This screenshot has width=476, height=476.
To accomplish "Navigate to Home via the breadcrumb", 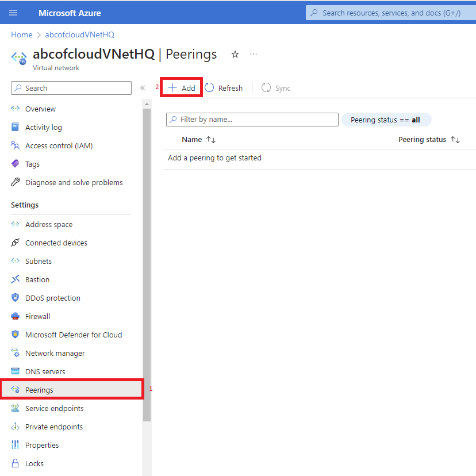I will click(x=21, y=34).
